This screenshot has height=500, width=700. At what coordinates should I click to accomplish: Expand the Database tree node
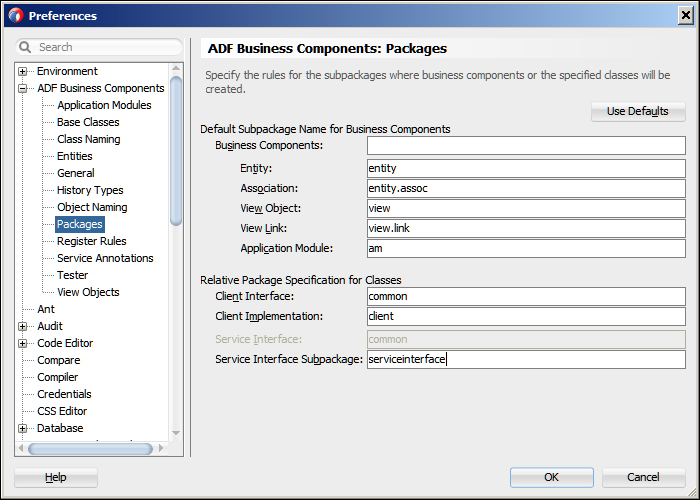22,429
